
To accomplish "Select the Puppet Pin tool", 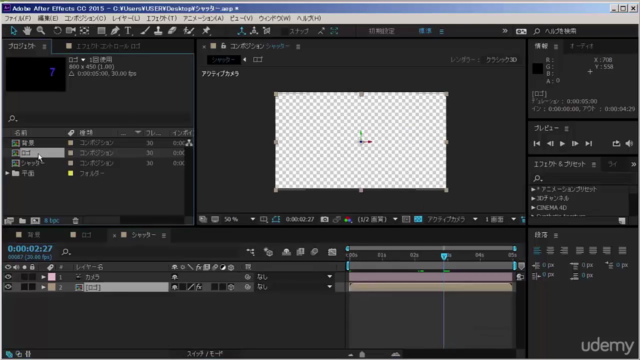I will click(x=206, y=31).
